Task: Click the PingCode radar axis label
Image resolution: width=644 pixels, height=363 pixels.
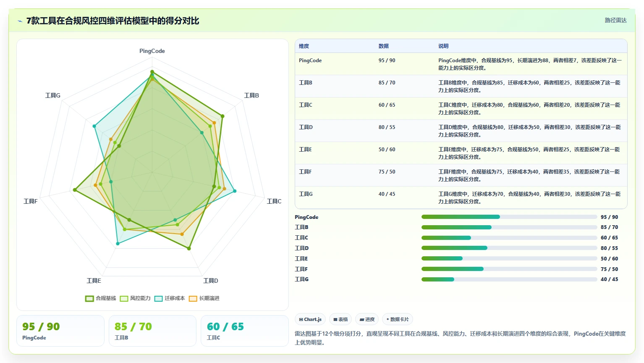Action: click(x=152, y=51)
